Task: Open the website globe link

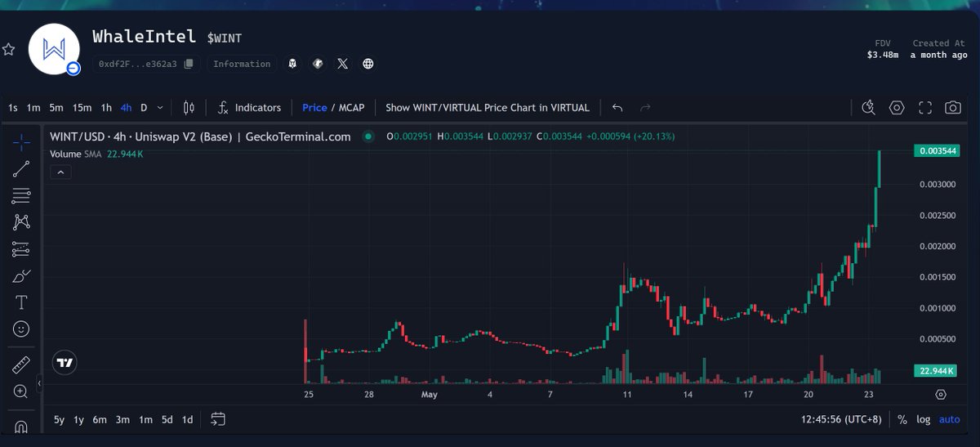Action: pos(368,64)
